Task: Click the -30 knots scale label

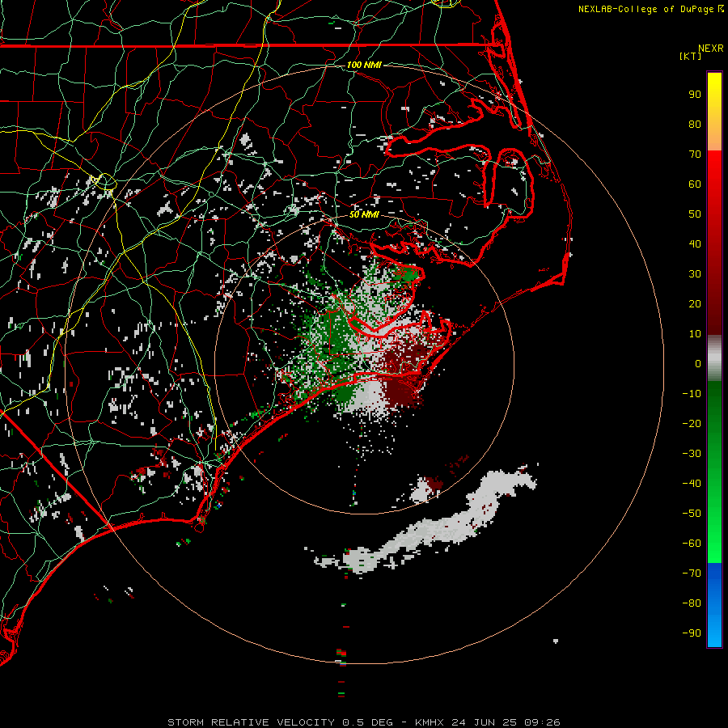Action: tap(692, 454)
